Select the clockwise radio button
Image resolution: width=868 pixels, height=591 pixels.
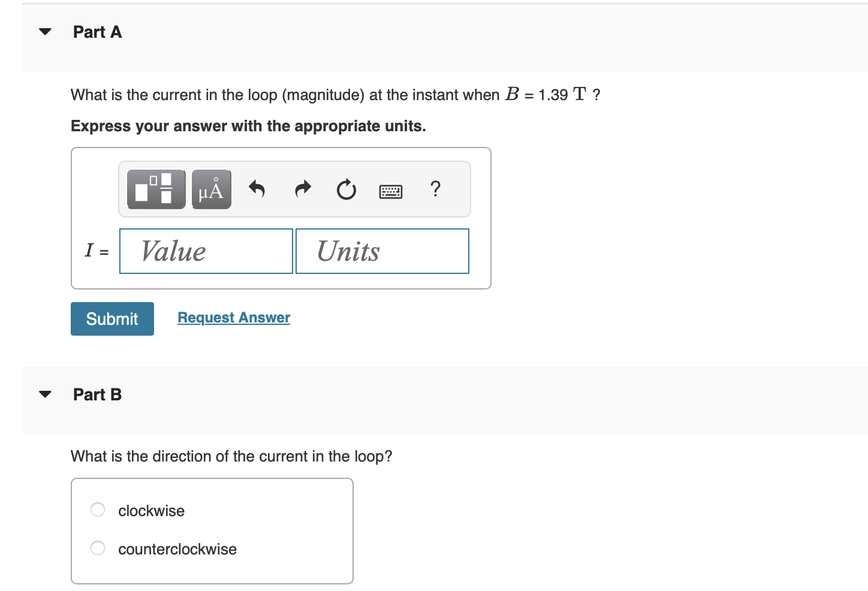tap(97, 509)
